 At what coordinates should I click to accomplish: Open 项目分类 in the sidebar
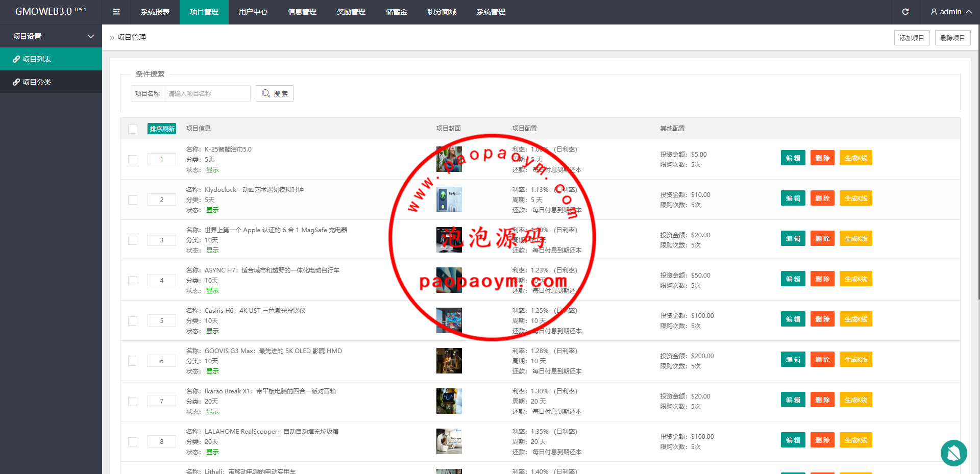tap(51, 82)
